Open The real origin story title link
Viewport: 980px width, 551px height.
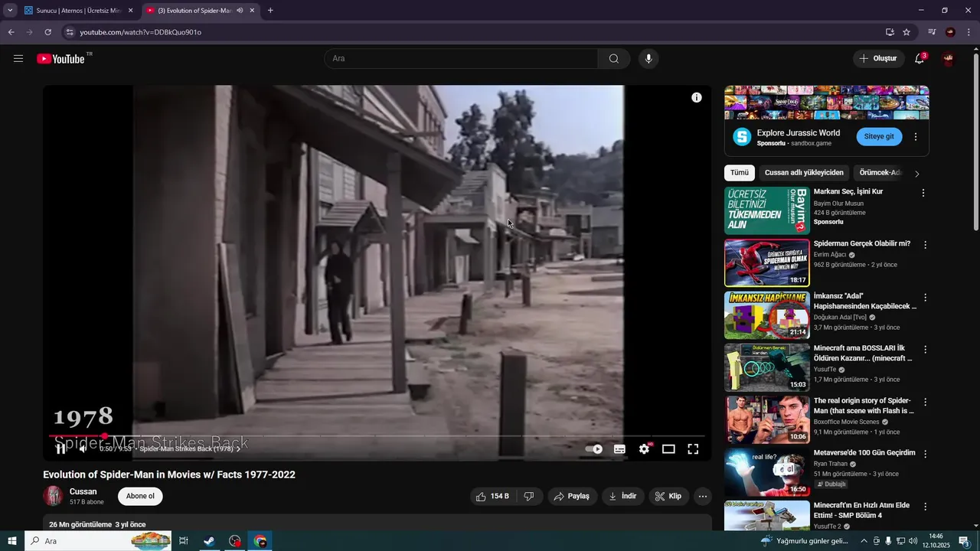[864, 406]
